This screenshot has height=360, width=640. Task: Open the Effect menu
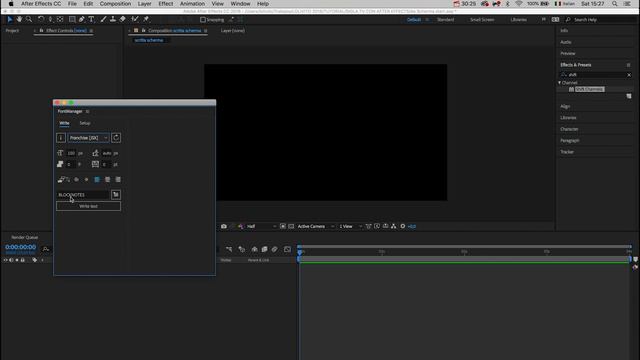coord(166,4)
